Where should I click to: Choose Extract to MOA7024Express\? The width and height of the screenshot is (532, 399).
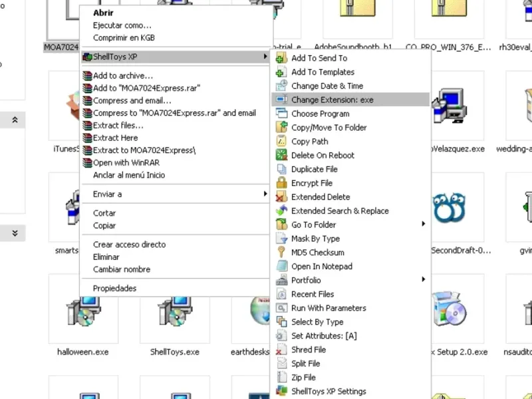144,150
